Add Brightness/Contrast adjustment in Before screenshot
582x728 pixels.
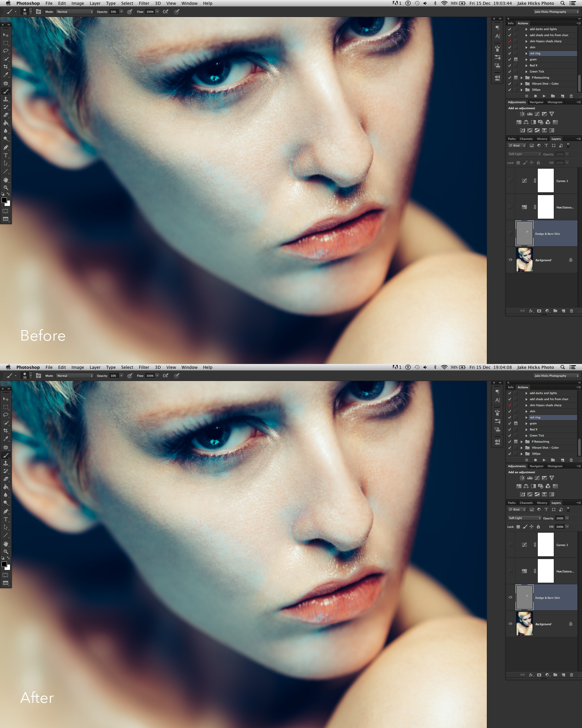[x=522, y=114]
